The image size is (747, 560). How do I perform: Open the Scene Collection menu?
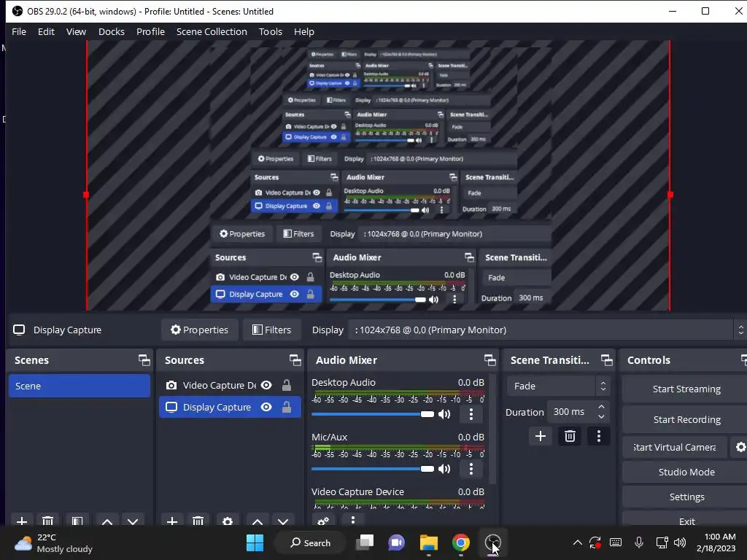click(212, 31)
